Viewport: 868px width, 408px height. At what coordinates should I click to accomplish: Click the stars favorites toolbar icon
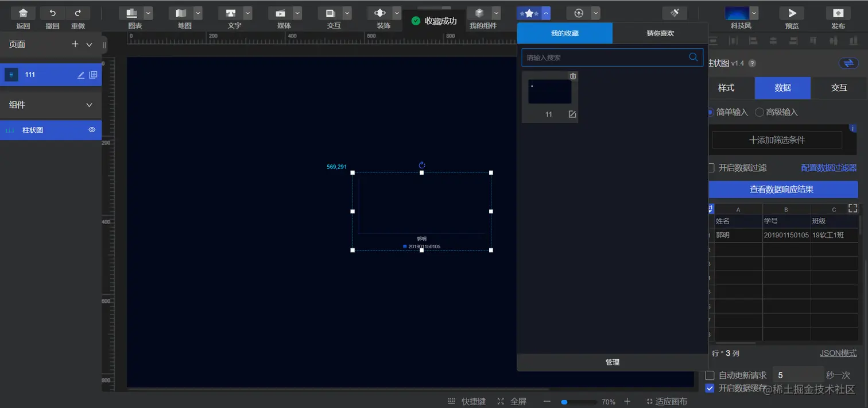click(529, 13)
